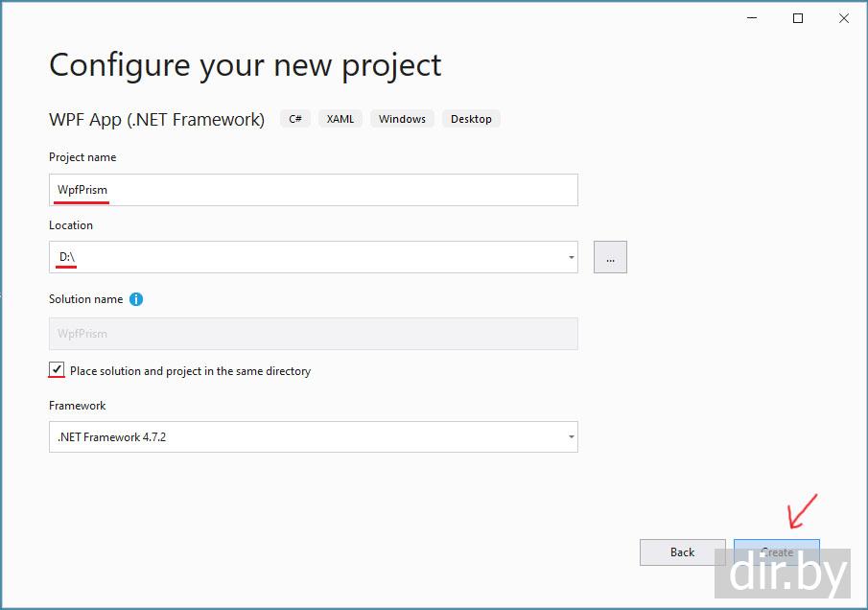This screenshot has height=610, width=868.
Task: Click the Project name field containing WpfPrism
Action: 313,190
